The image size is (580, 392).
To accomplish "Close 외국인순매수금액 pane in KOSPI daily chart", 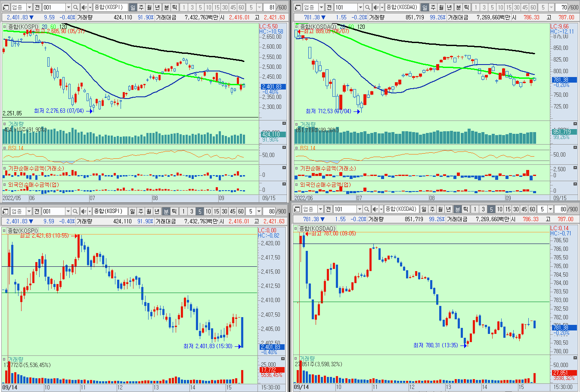I will pyautogui.click(x=284, y=184).
